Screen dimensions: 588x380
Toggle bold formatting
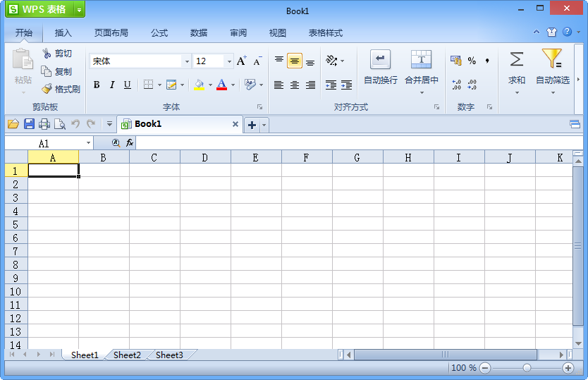click(x=97, y=85)
